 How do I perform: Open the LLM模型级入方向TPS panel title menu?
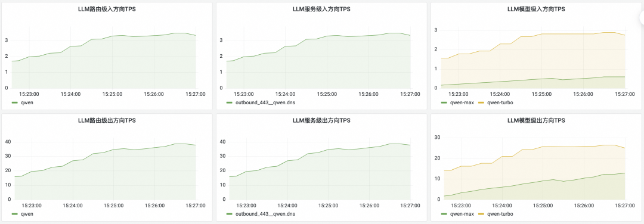click(x=536, y=9)
